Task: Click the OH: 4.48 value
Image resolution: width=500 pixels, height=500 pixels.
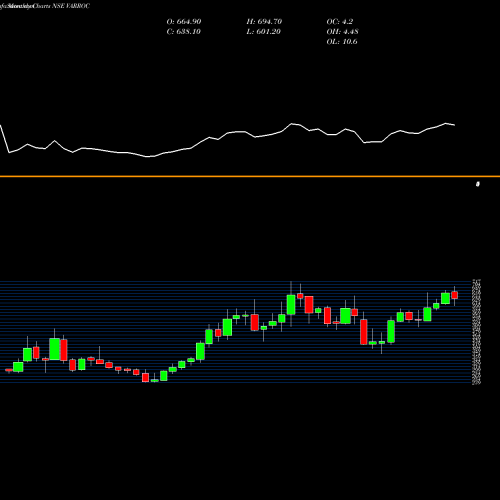Action: pos(342,32)
